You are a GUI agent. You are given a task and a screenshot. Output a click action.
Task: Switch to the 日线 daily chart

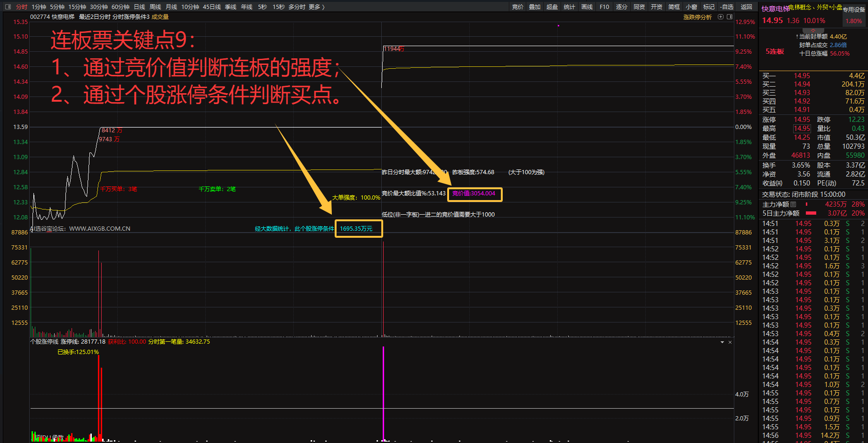139,7
